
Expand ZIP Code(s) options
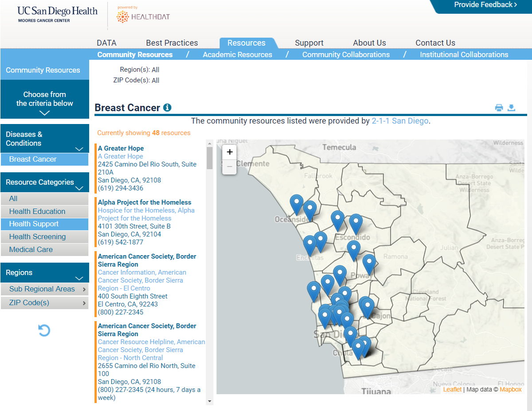pyautogui.click(x=44, y=303)
